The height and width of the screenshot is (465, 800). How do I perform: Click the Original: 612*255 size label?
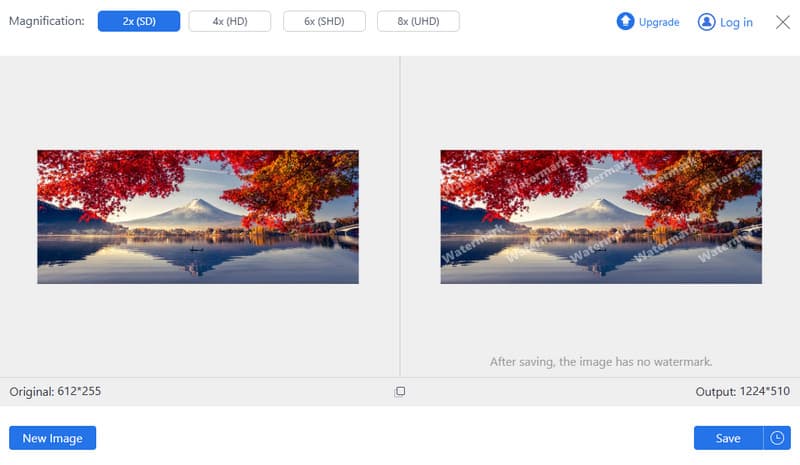(x=55, y=392)
